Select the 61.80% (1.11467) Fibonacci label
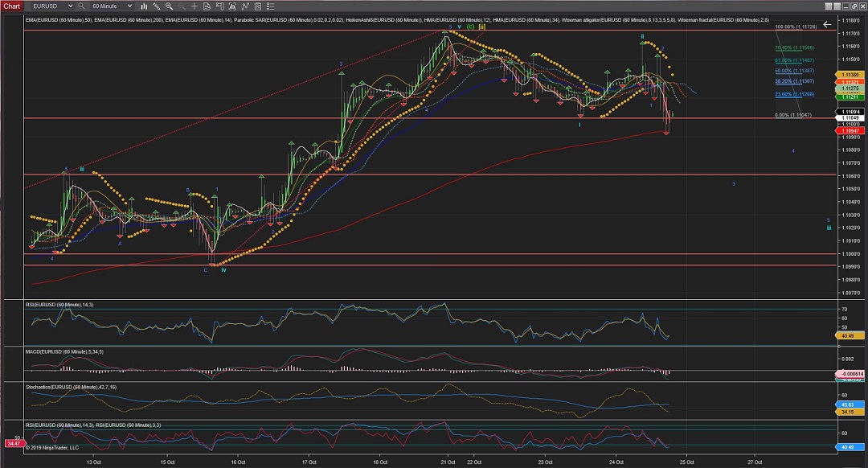The width and height of the screenshot is (868, 468). [x=794, y=60]
